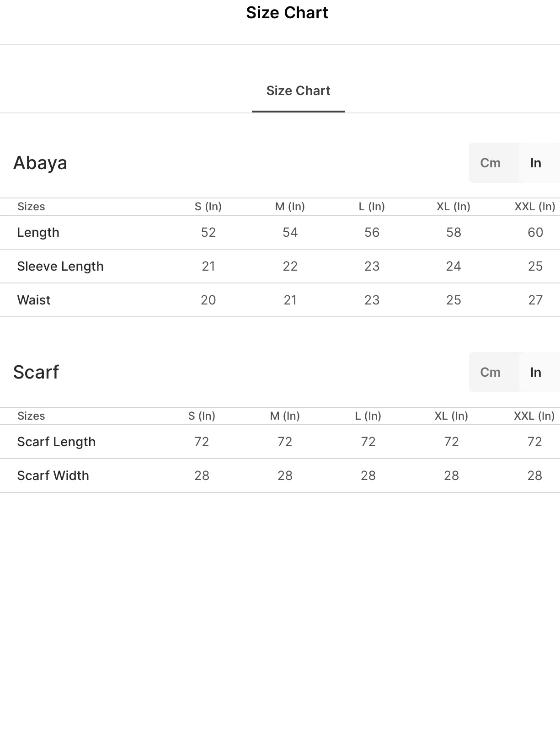
Task: Select the Scarf Width row label
Action: click(53, 475)
